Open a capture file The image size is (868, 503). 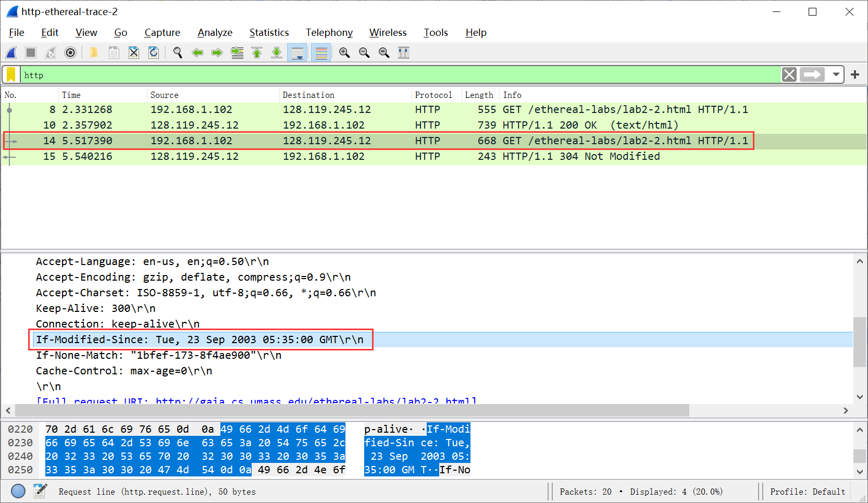(94, 53)
